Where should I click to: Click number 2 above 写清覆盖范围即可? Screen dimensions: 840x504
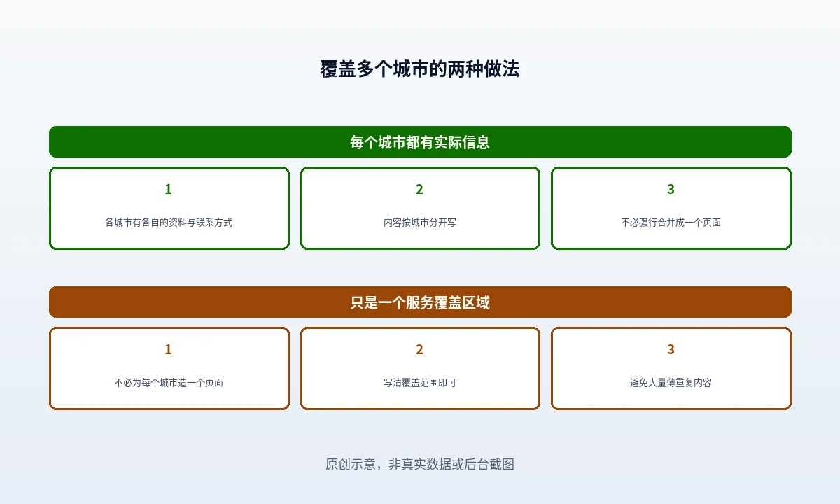(420, 349)
